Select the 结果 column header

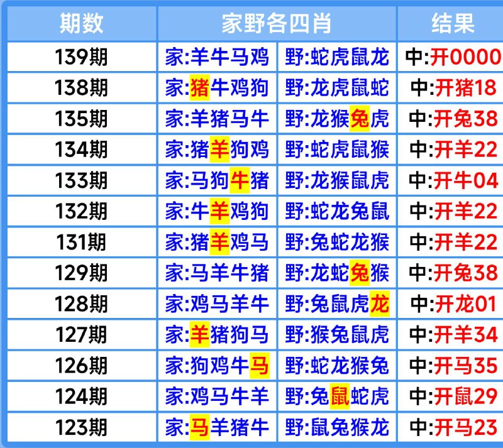[450, 23]
